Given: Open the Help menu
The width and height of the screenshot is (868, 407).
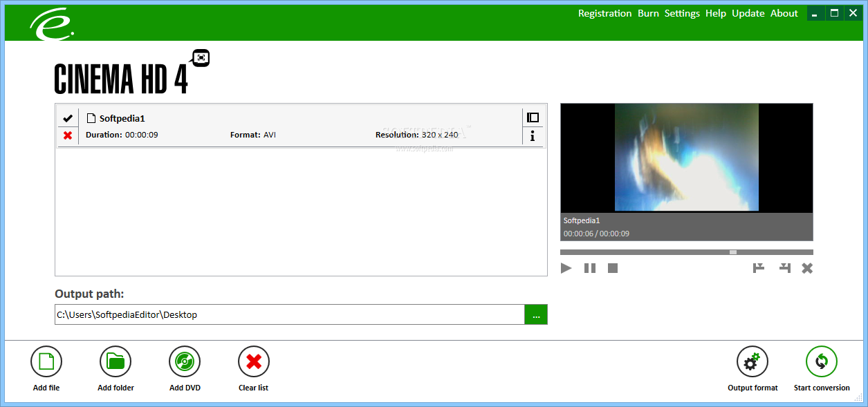Looking at the screenshot, I should click(x=716, y=13).
